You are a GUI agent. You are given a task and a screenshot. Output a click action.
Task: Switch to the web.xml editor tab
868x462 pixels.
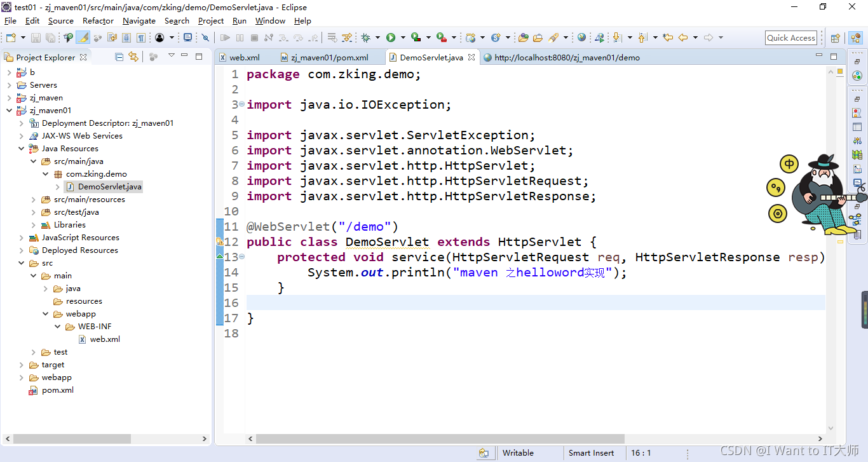coord(244,57)
